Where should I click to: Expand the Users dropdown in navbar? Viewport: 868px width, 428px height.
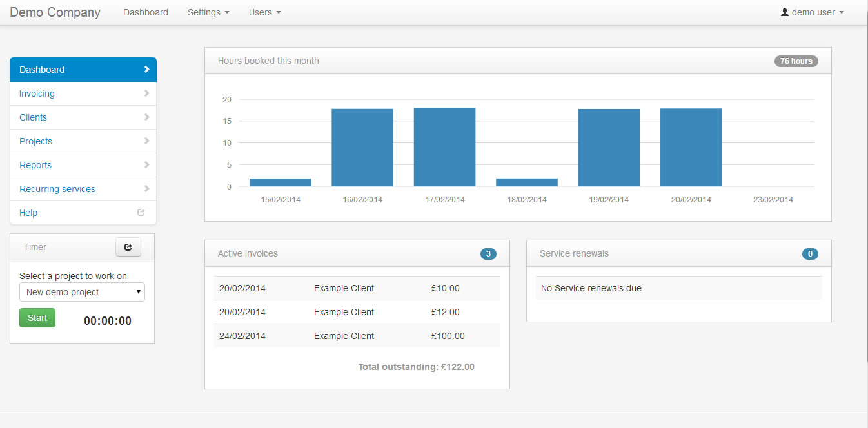(264, 12)
